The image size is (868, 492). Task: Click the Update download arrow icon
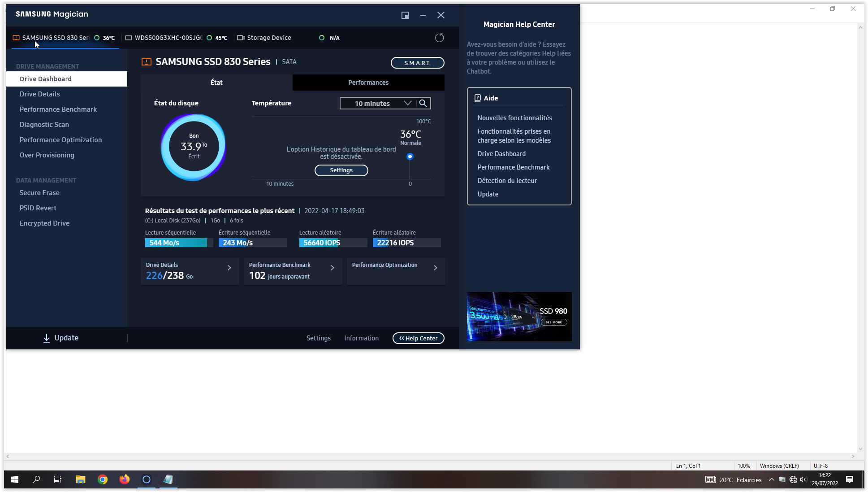tap(47, 338)
